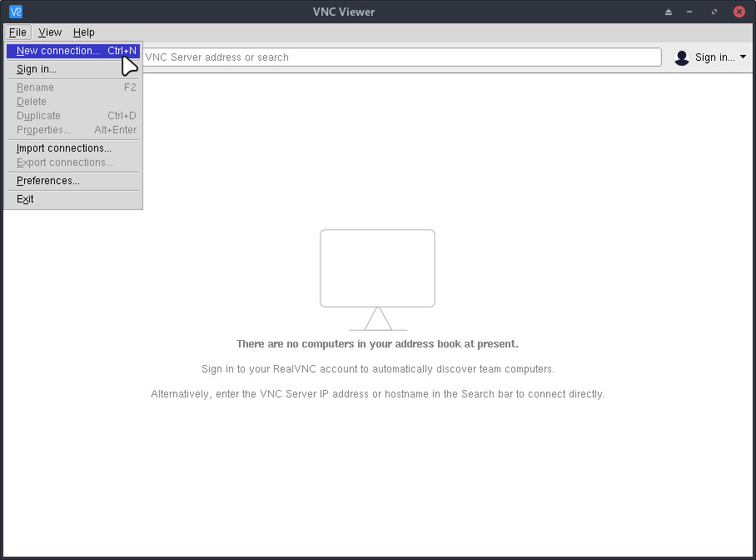The image size is (756, 560).
Task: Choose Import connections... menu entry
Action: coord(73,148)
